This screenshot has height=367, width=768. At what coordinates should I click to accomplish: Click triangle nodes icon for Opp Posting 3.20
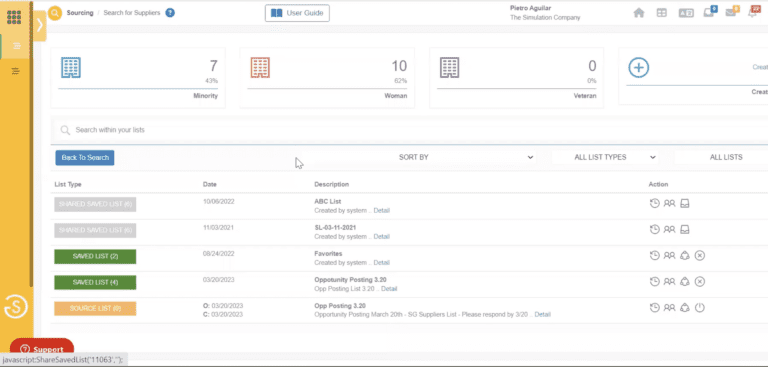tap(685, 308)
